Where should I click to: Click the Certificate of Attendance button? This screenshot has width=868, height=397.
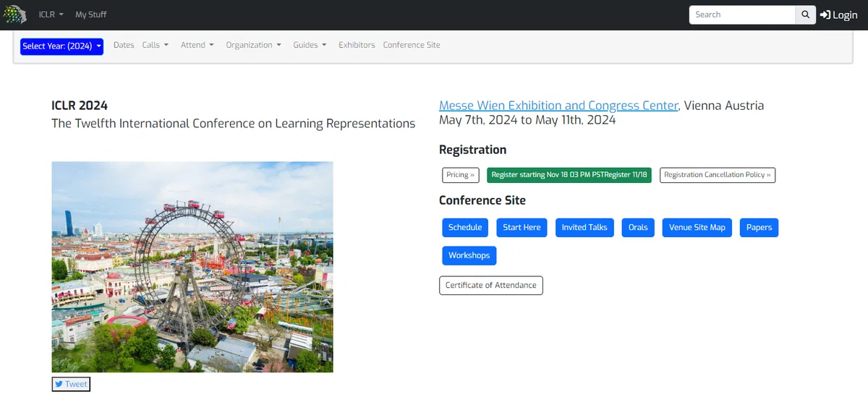tap(491, 286)
